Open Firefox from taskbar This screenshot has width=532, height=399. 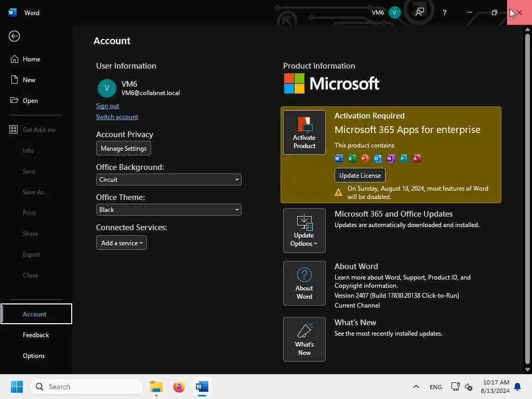point(179,387)
